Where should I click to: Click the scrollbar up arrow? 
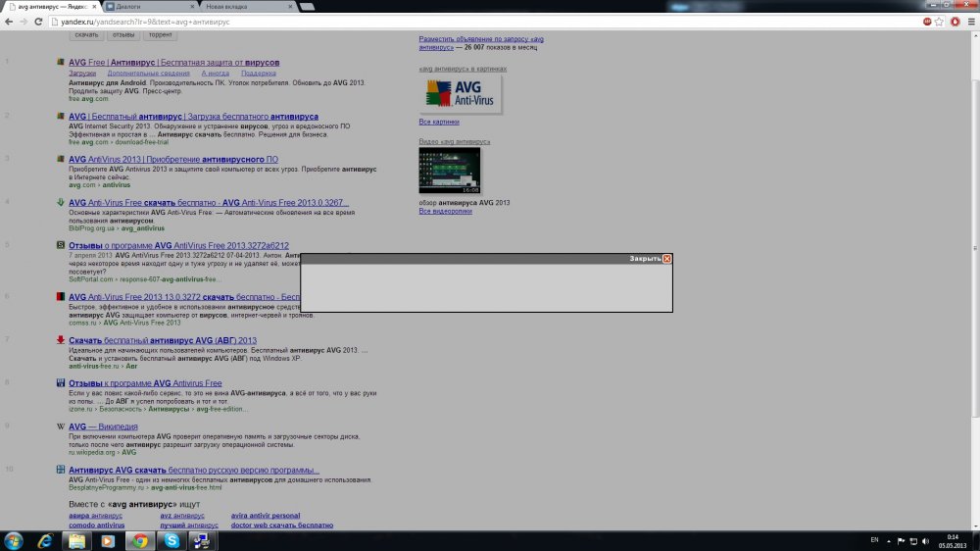975,35
